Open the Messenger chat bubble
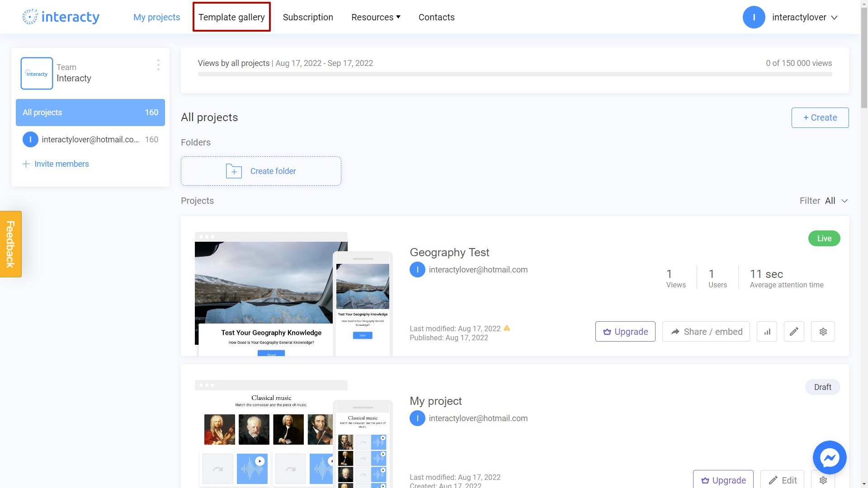 (x=830, y=457)
